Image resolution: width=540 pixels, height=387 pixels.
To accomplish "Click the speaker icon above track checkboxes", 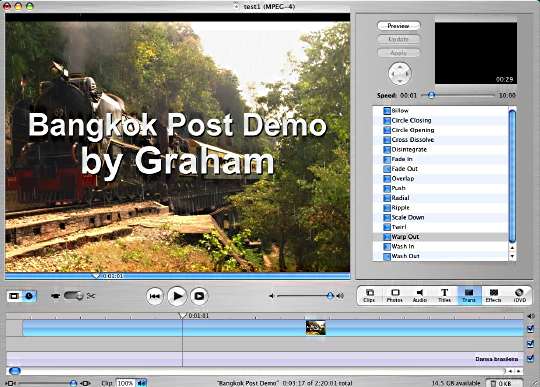I will click(531, 316).
